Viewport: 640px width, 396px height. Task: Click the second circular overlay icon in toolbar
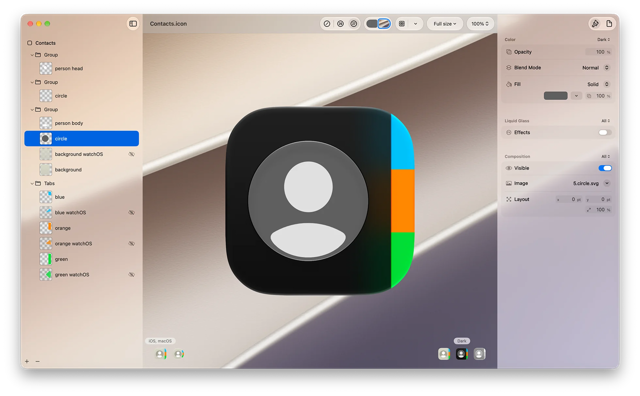pyautogui.click(x=340, y=24)
